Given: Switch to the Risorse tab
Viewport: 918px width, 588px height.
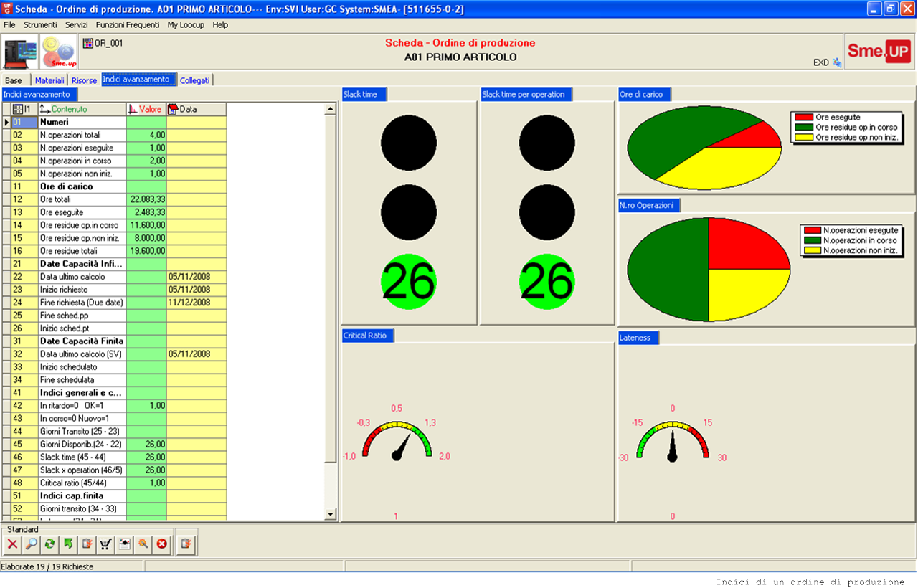Looking at the screenshot, I should pos(84,80).
